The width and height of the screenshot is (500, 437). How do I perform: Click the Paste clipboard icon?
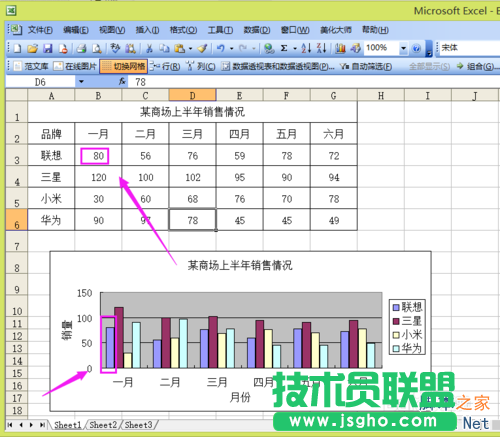pos(180,49)
